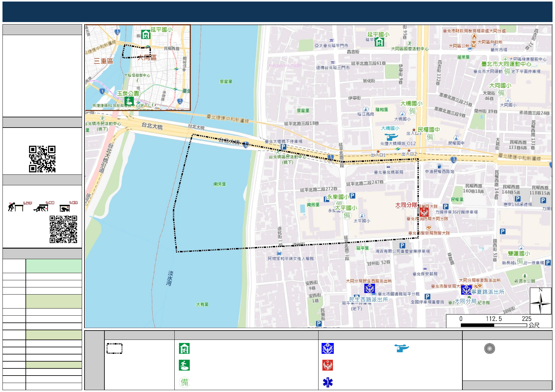Click the parking icon at 全國停車場重慶站

(x=427, y=296)
